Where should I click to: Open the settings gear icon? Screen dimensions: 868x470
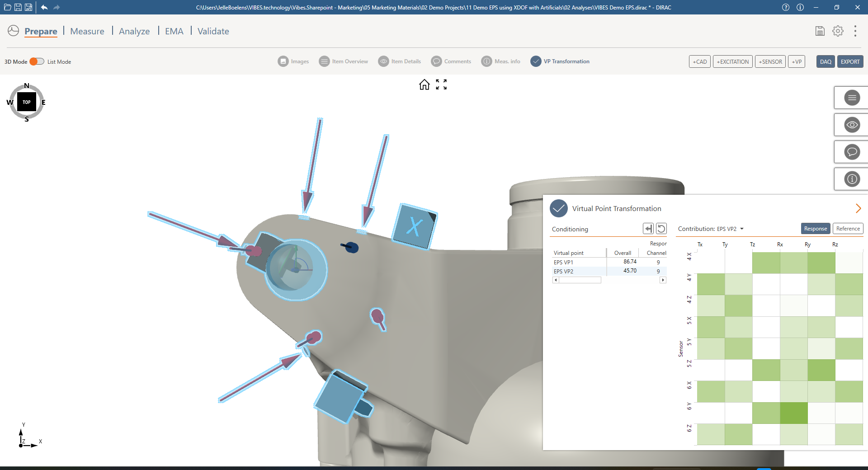[x=838, y=31]
